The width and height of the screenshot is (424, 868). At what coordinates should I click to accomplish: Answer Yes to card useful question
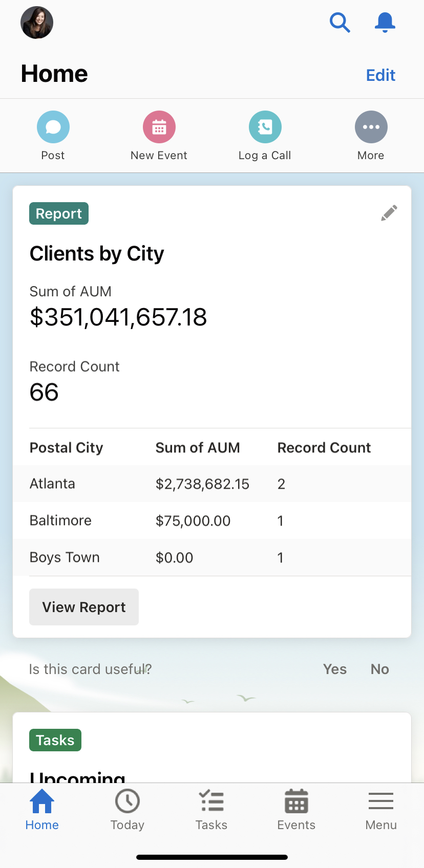(x=335, y=669)
